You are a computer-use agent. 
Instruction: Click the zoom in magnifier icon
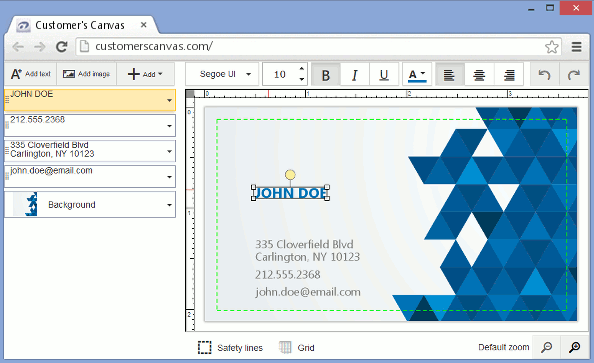point(575,347)
